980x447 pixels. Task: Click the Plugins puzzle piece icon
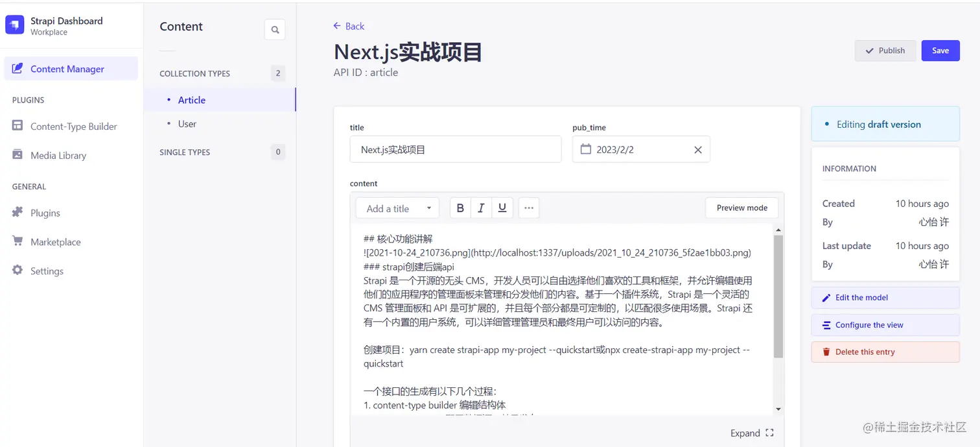[x=17, y=212]
